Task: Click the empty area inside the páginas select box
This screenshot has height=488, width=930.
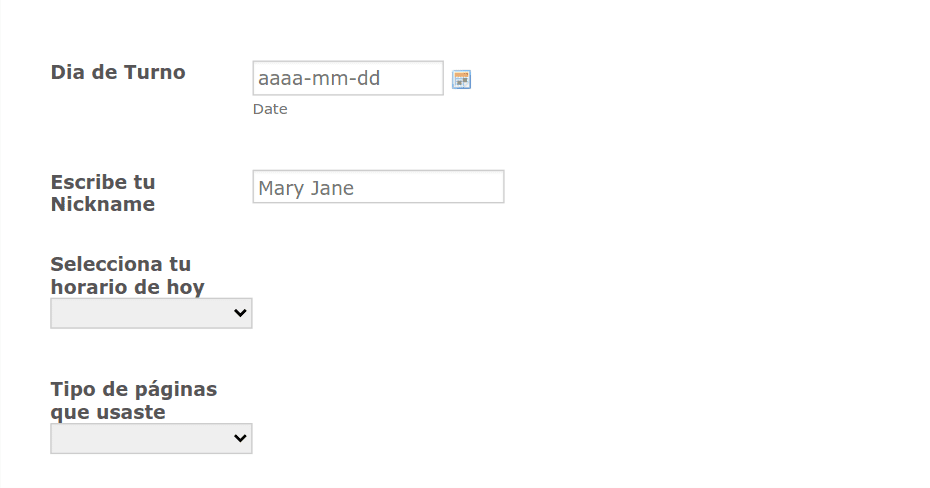Action: (139, 438)
